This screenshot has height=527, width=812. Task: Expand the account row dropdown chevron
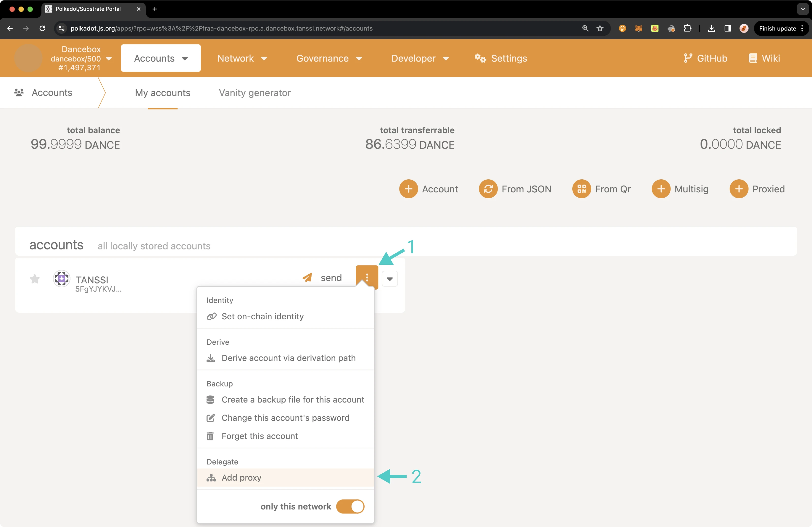point(390,278)
